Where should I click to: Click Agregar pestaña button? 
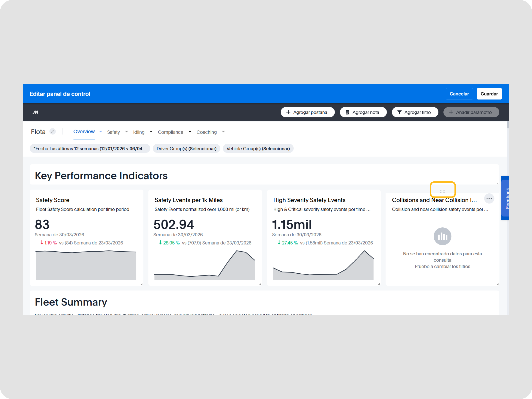click(x=307, y=112)
